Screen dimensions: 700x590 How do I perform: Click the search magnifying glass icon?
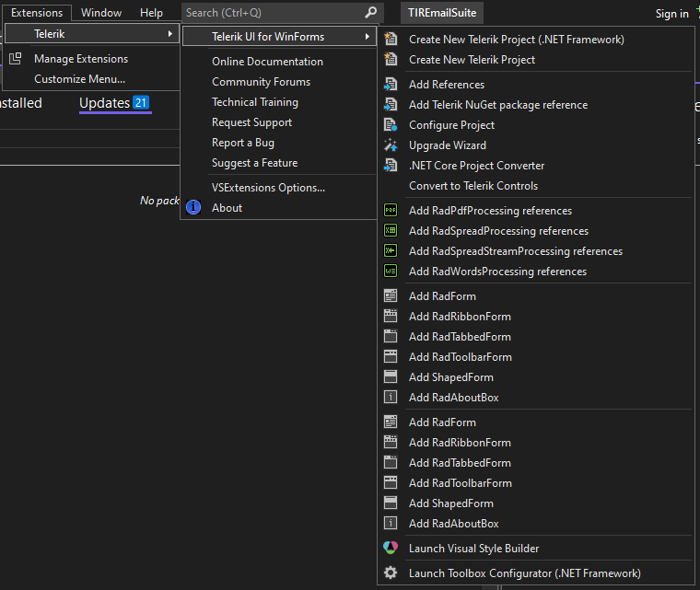coord(370,13)
